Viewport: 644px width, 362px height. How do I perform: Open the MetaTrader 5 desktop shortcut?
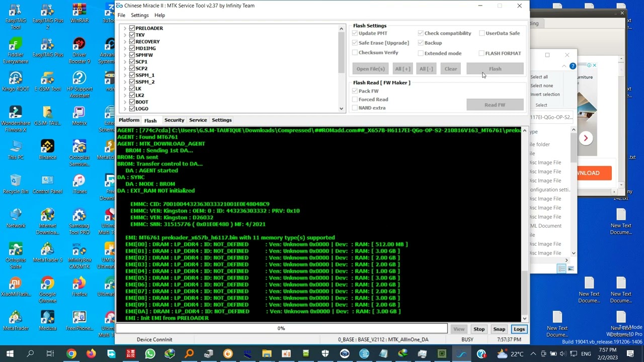pos(47,252)
